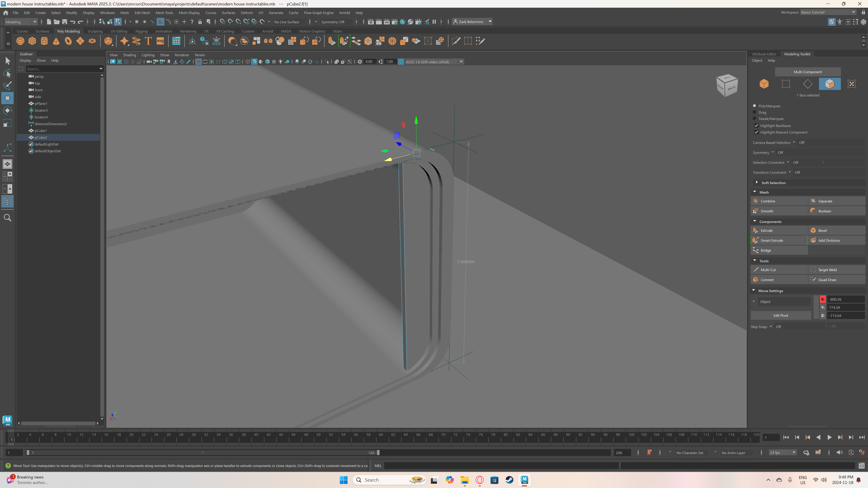
Task: Create a polygon cone from shelf
Action: (56, 41)
